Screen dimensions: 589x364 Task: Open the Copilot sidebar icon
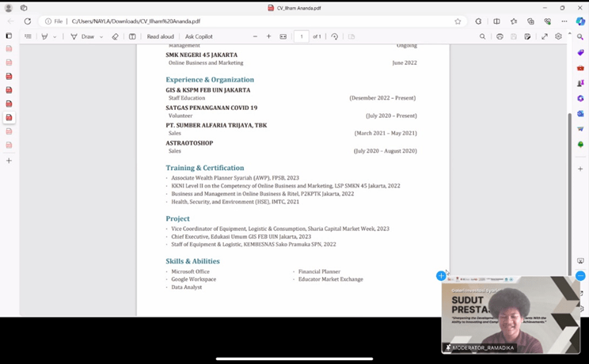(580, 21)
